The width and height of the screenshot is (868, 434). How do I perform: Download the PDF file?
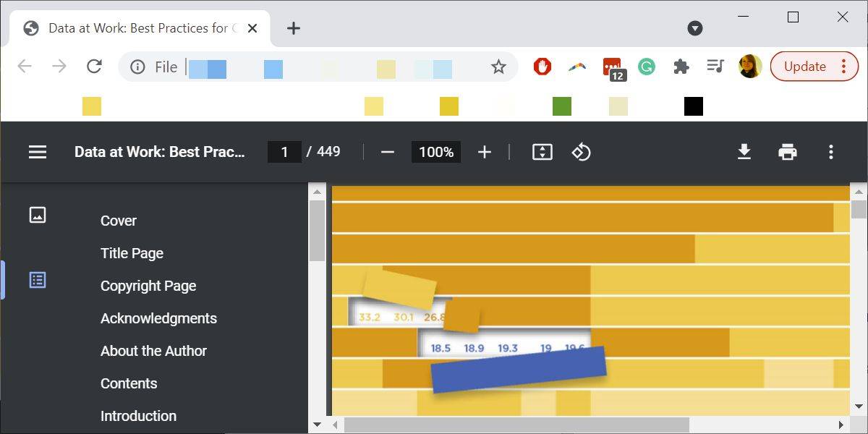(x=744, y=152)
